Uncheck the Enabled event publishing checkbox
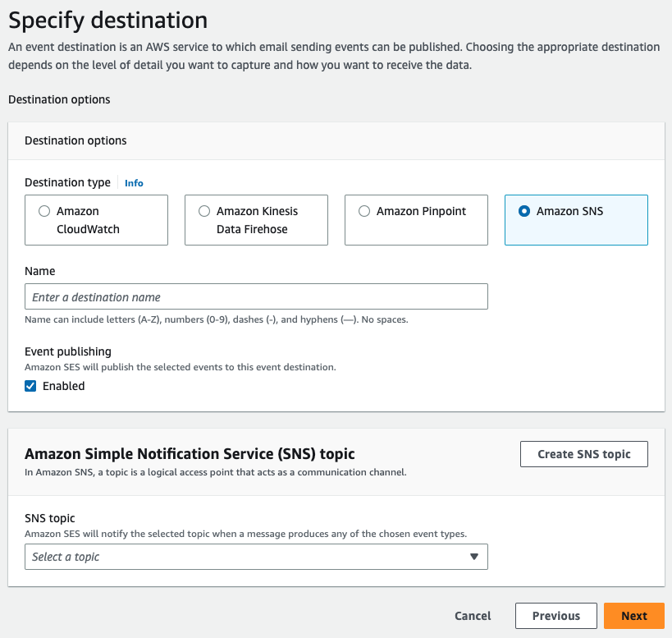 pyautogui.click(x=30, y=386)
